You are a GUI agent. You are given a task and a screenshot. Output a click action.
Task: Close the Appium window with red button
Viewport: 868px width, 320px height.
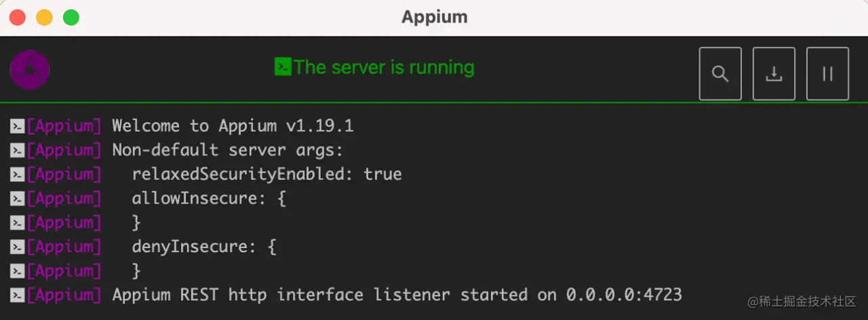pos(17,18)
